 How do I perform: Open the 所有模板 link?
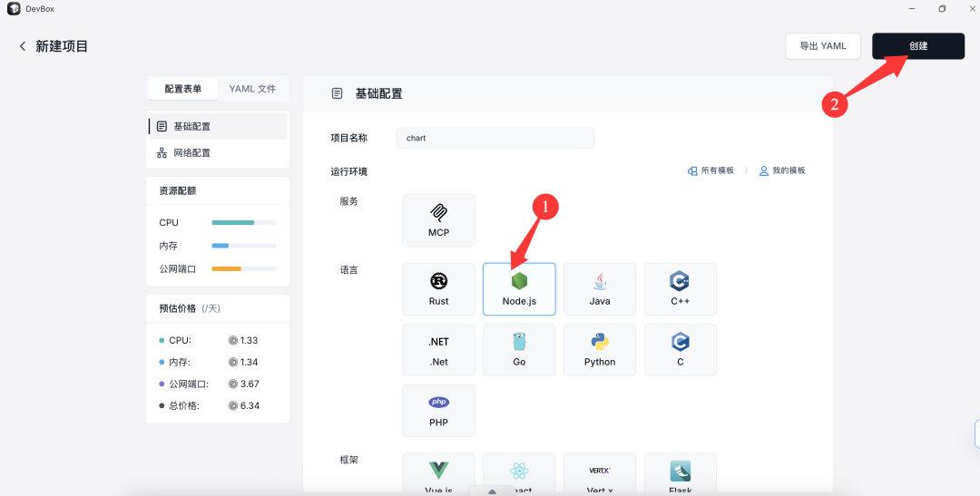(x=711, y=170)
